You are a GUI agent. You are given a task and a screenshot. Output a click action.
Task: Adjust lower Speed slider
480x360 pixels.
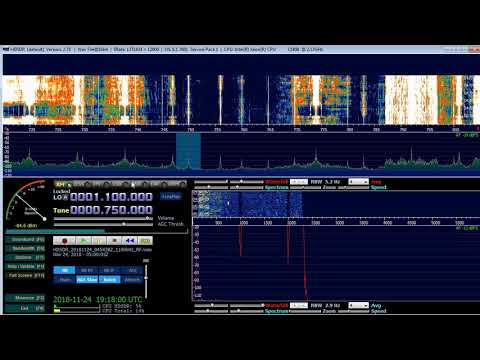pos(353,311)
